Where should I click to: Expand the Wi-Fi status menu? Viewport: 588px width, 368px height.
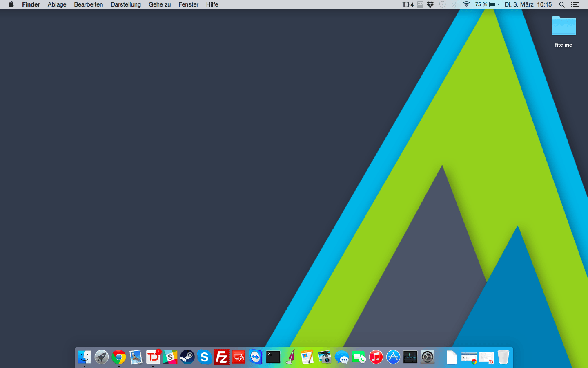(466, 4)
